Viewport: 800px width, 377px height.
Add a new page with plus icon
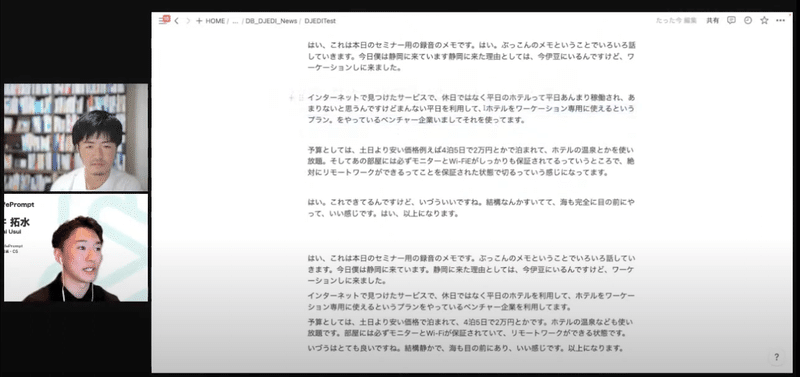click(199, 21)
